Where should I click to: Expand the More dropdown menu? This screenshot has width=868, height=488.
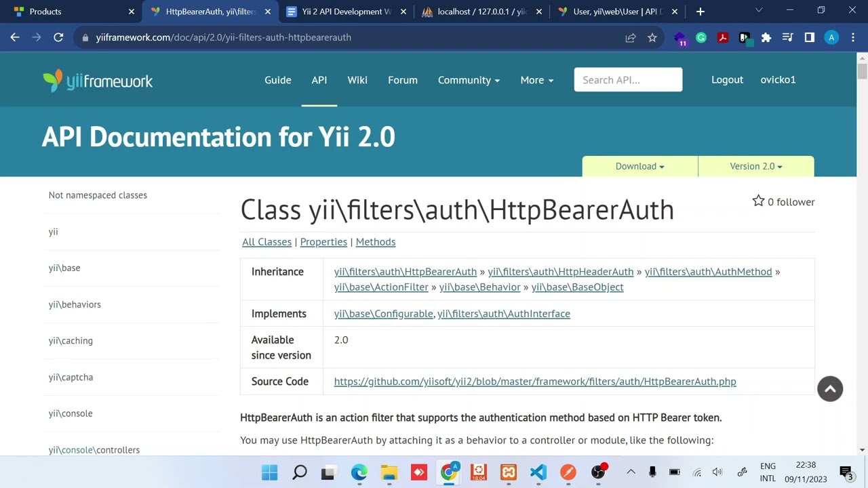coord(536,80)
